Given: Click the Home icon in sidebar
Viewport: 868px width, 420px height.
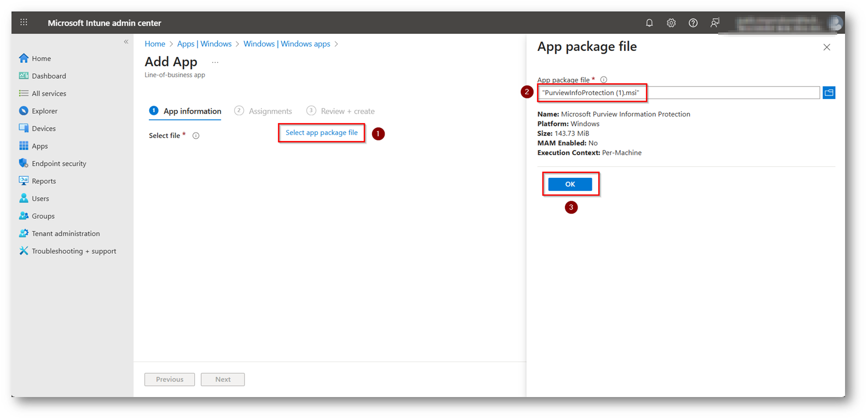Looking at the screenshot, I should coord(24,58).
